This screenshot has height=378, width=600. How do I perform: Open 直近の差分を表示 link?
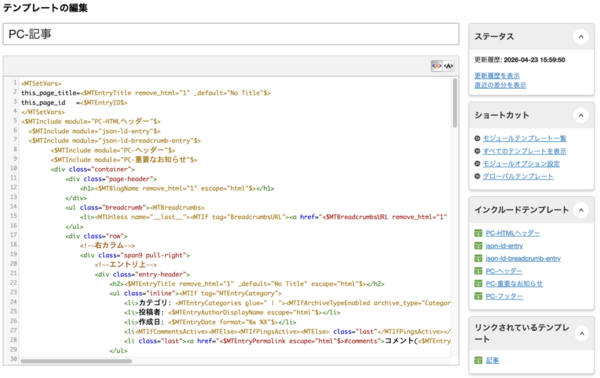coord(500,85)
